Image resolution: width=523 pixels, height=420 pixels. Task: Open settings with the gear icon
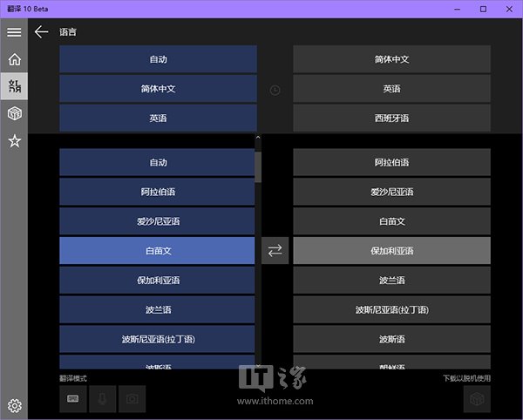pos(14,405)
